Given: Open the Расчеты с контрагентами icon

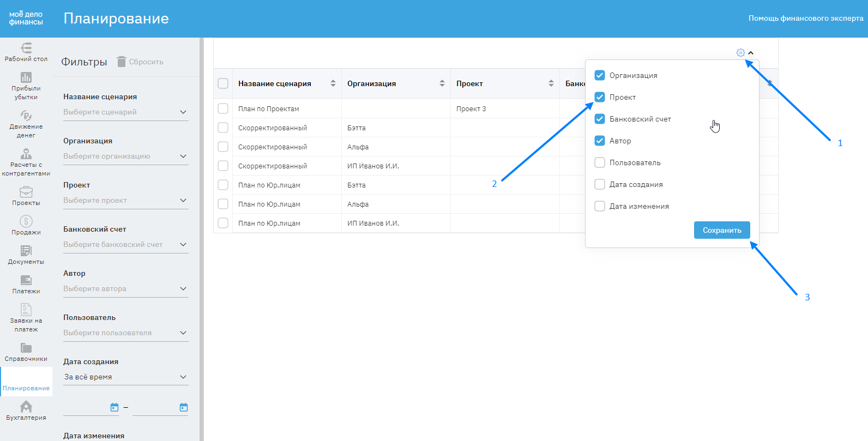Looking at the screenshot, I should (x=26, y=154).
